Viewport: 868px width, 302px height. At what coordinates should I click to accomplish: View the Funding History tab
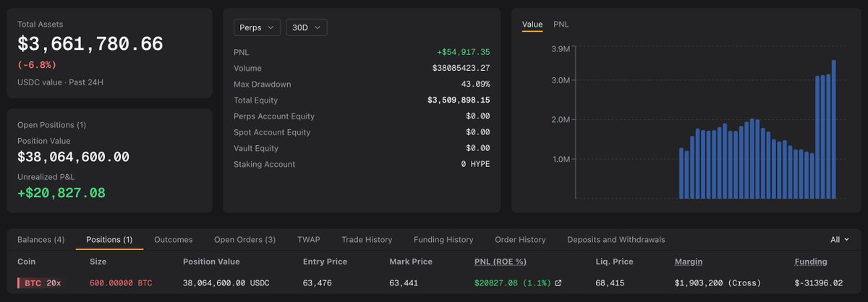tap(443, 239)
